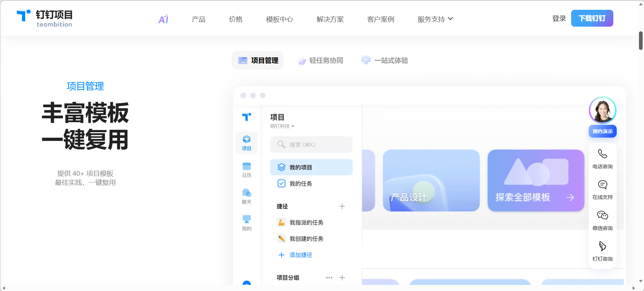Open 模板中心 from navigation
This screenshot has width=644, height=291.
click(x=280, y=19)
